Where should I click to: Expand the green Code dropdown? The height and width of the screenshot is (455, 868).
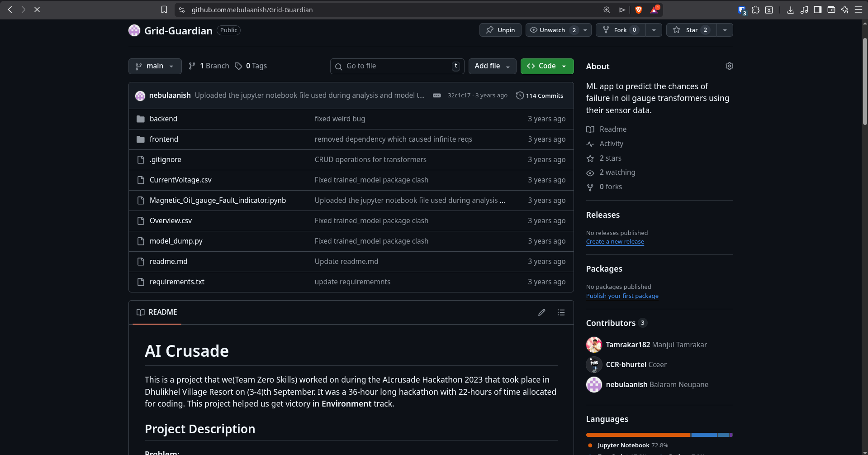click(547, 66)
